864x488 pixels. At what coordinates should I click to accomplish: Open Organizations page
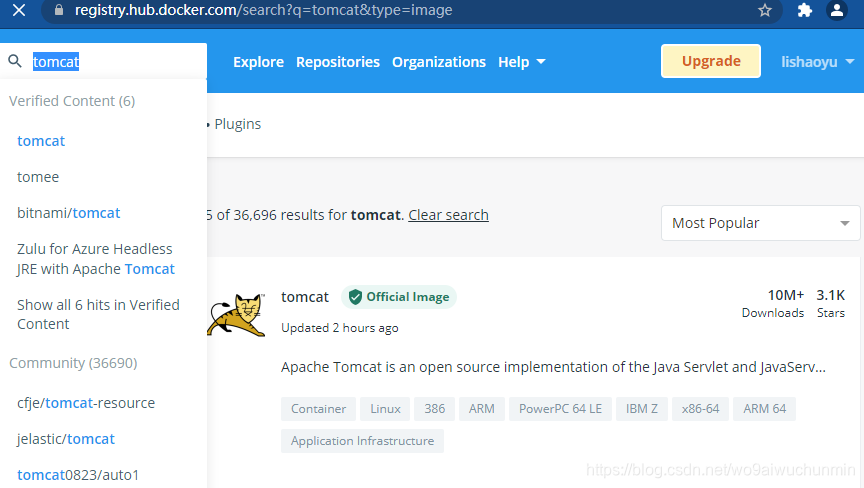(x=439, y=62)
